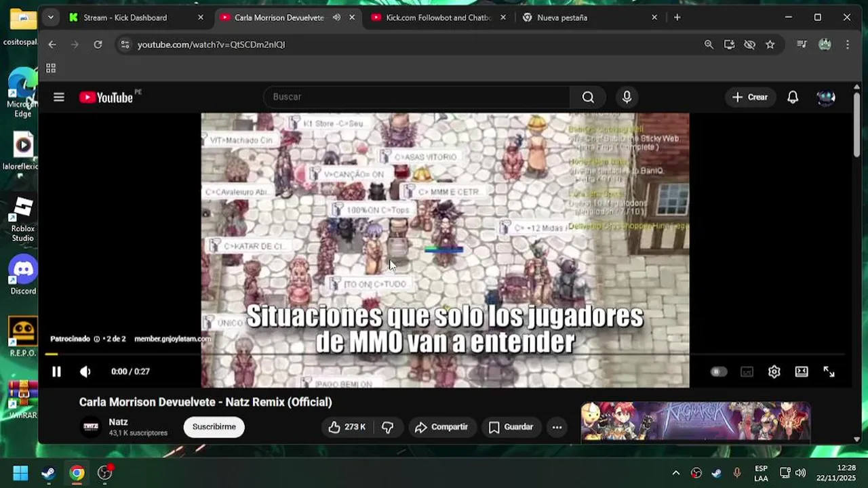Open Steam from the taskbar

[48, 473]
